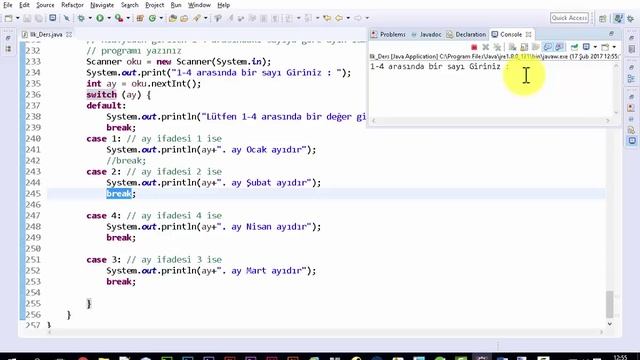The height and width of the screenshot is (360, 640).
Task: Click the green Run button
Action: click(x=100, y=18)
